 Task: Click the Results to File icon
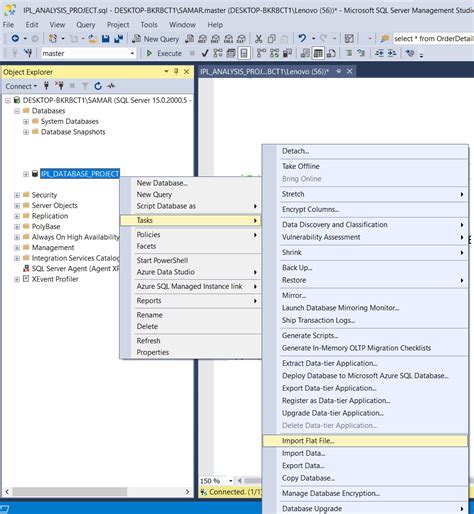pyautogui.click(x=331, y=53)
